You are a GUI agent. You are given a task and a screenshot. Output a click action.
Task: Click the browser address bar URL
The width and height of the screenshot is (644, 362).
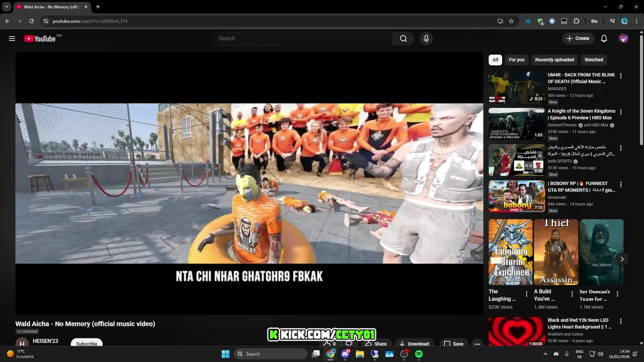click(90, 21)
